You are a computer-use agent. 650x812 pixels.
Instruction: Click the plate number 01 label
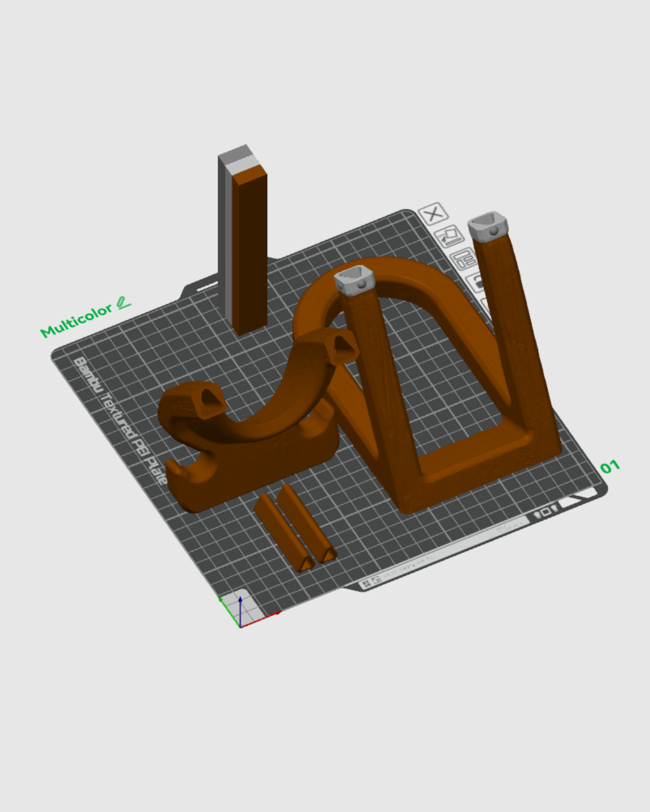[611, 467]
